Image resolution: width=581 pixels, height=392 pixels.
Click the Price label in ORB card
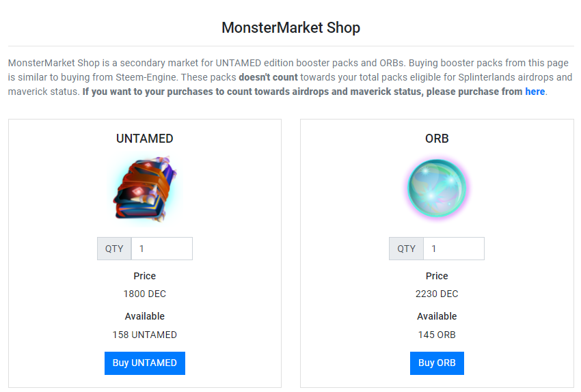pos(437,277)
